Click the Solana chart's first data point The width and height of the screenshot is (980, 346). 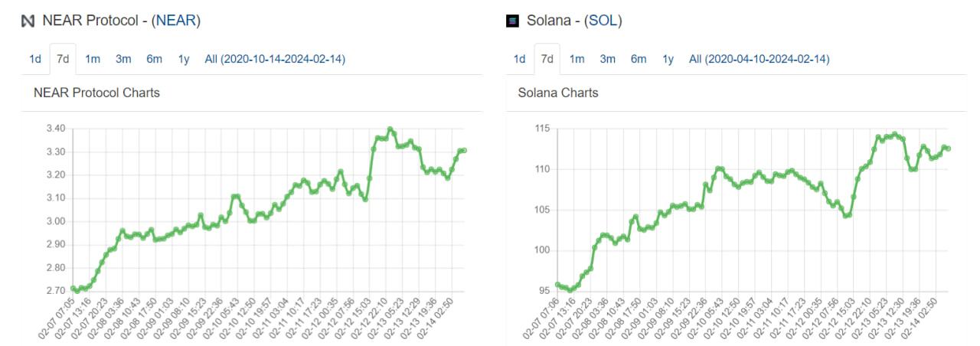coord(557,285)
